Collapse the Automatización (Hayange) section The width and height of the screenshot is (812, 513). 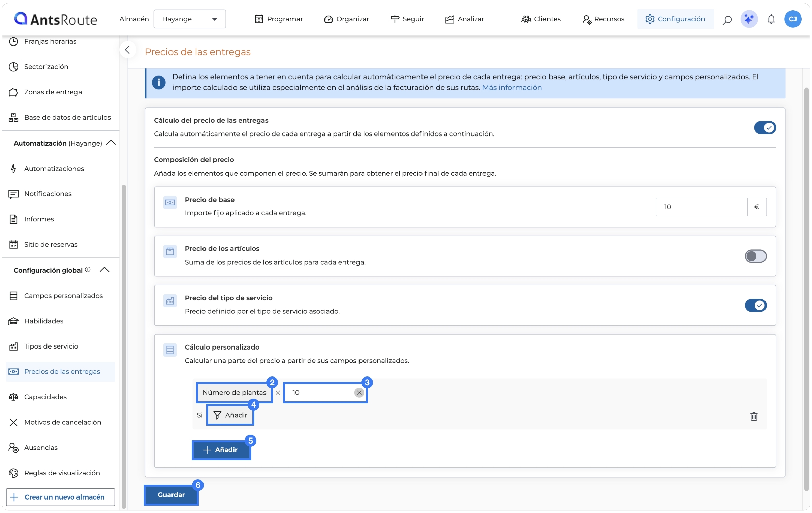coord(111,143)
